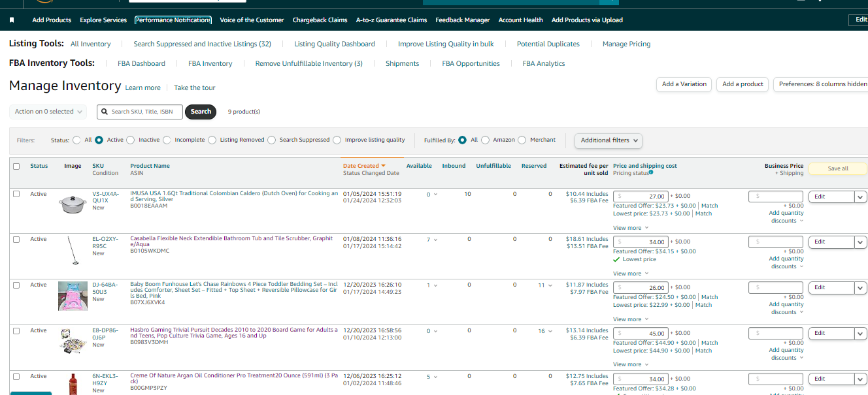Expand available quantity 7 chevron
This screenshot has width=868, height=395.
tap(435, 240)
